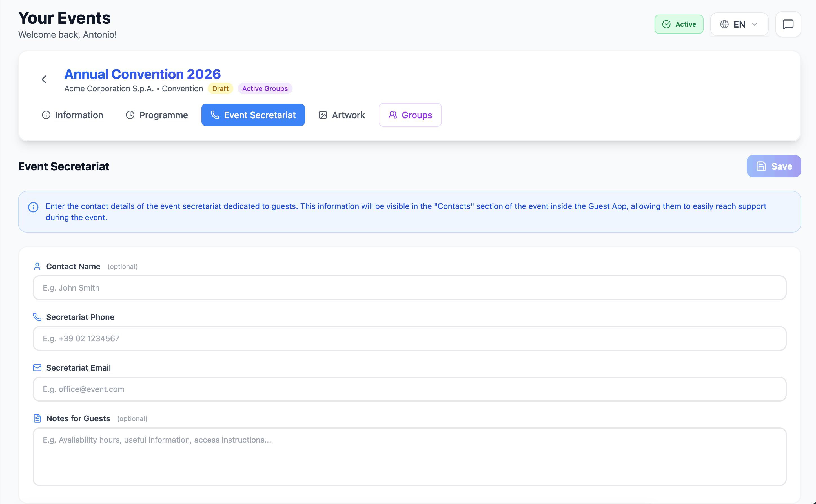Click the globe icon in language selector

pos(724,24)
